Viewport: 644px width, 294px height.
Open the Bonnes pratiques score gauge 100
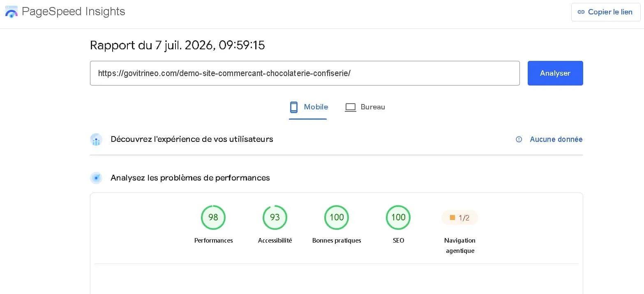click(337, 217)
